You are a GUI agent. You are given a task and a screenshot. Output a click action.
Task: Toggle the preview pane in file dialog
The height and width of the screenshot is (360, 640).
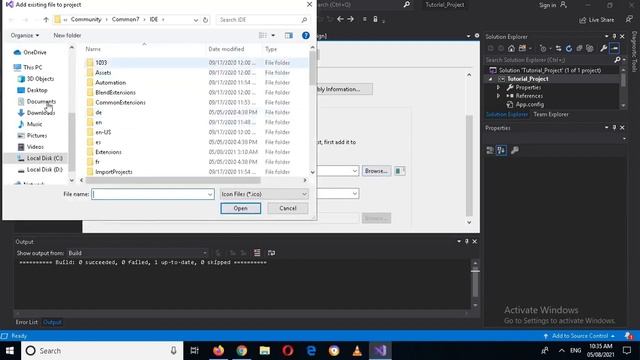click(289, 36)
